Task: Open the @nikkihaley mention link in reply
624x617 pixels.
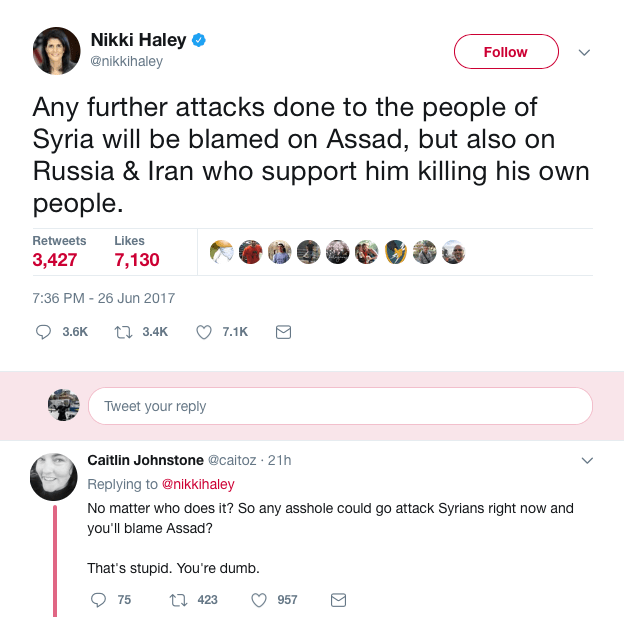Action: (x=198, y=484)
